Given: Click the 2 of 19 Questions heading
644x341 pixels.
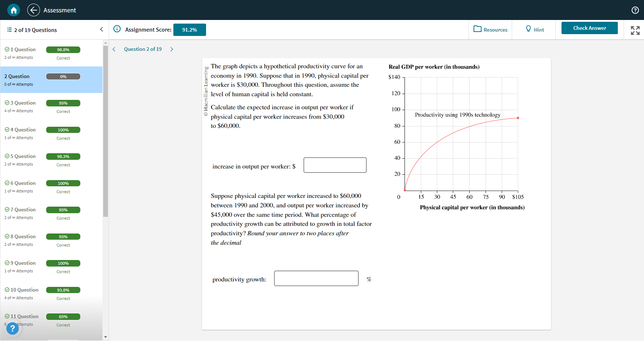Looking at the screenshot, I should [x=36, y=30].
